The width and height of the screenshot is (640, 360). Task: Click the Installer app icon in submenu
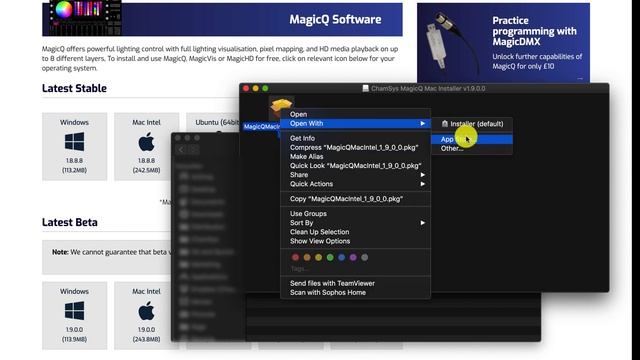tap(444, 124)
